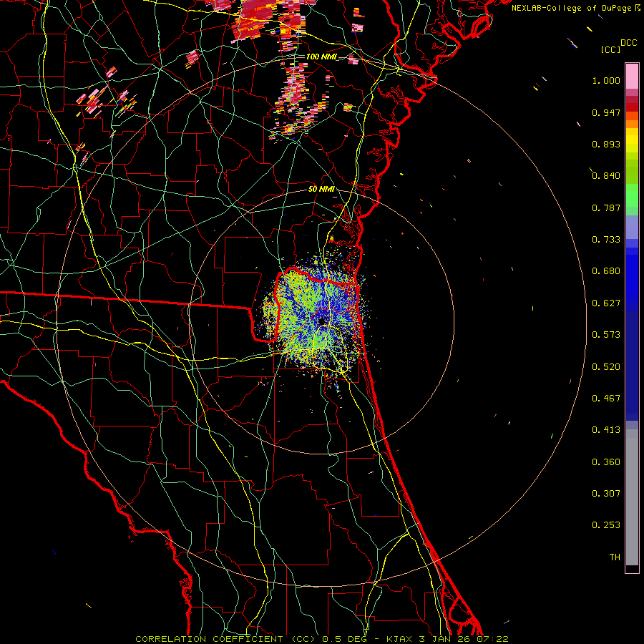Click the 0.413 scale label
This screenshot has width=644, height=644.
(x=606, y=430)
